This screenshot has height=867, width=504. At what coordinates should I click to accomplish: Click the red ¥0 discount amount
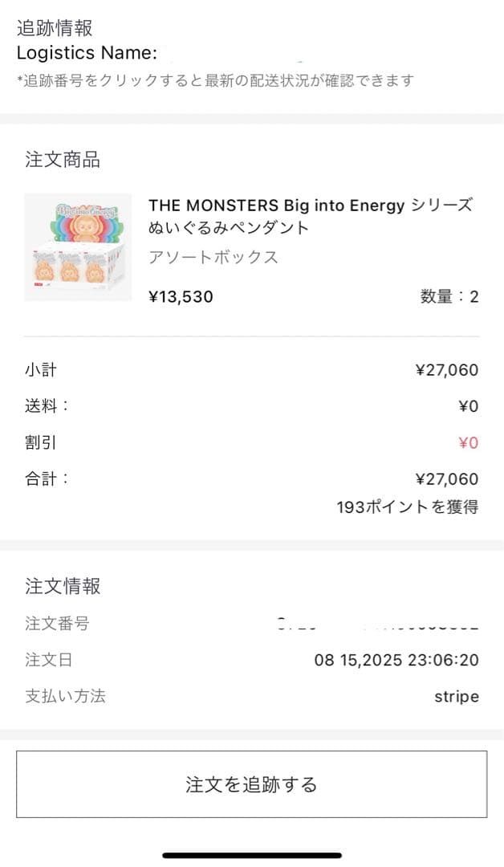pyautogui.click(x=469, y=442)
